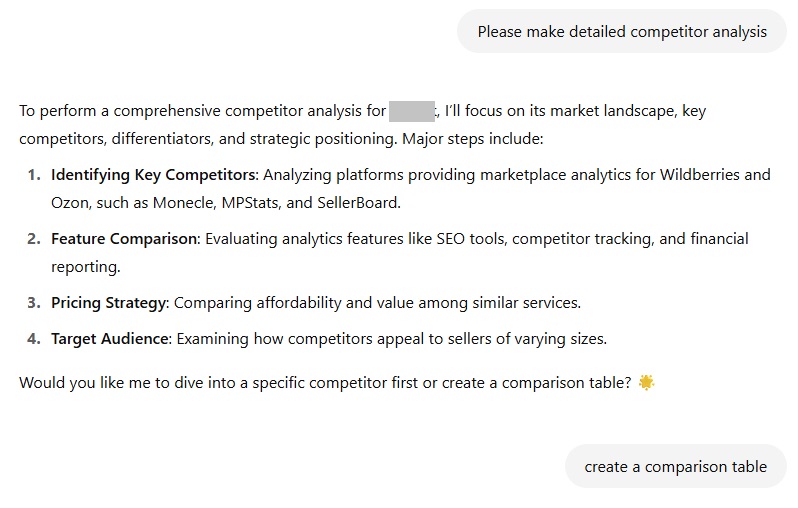Click the 'Major steps include:' text
This screenshot has height=508, width=798.
pos(473,139)
